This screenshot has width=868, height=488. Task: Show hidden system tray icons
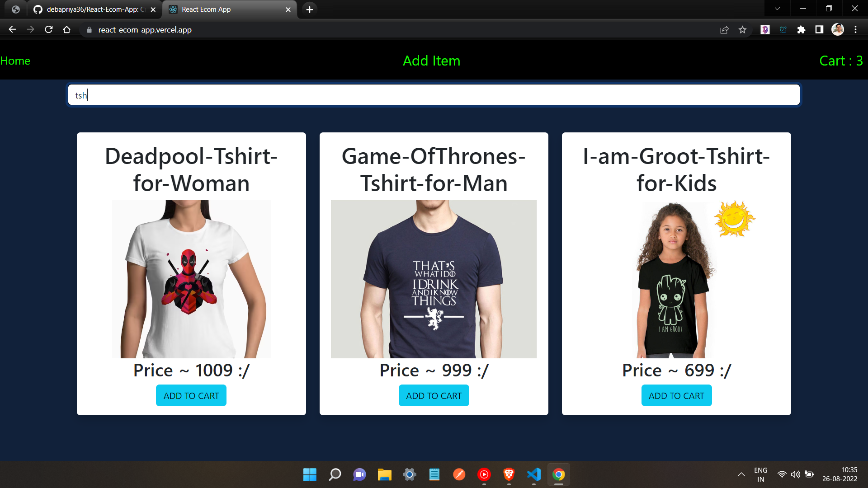[741, 474]
